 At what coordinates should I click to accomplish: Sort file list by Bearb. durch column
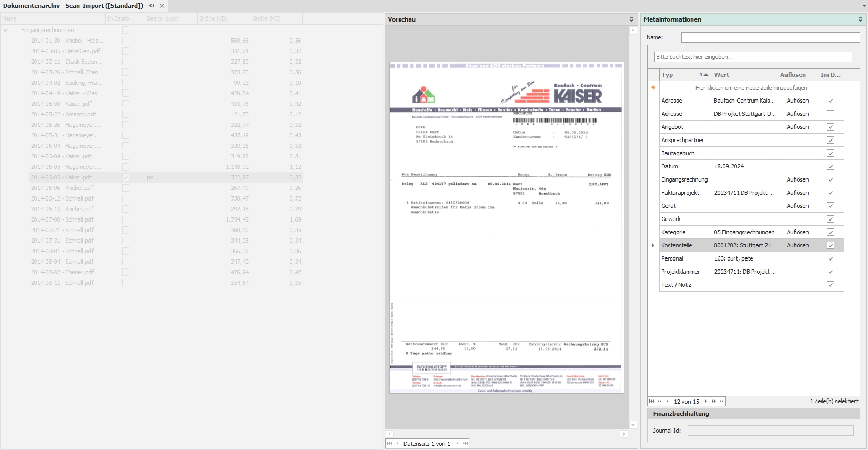[171, 18]
